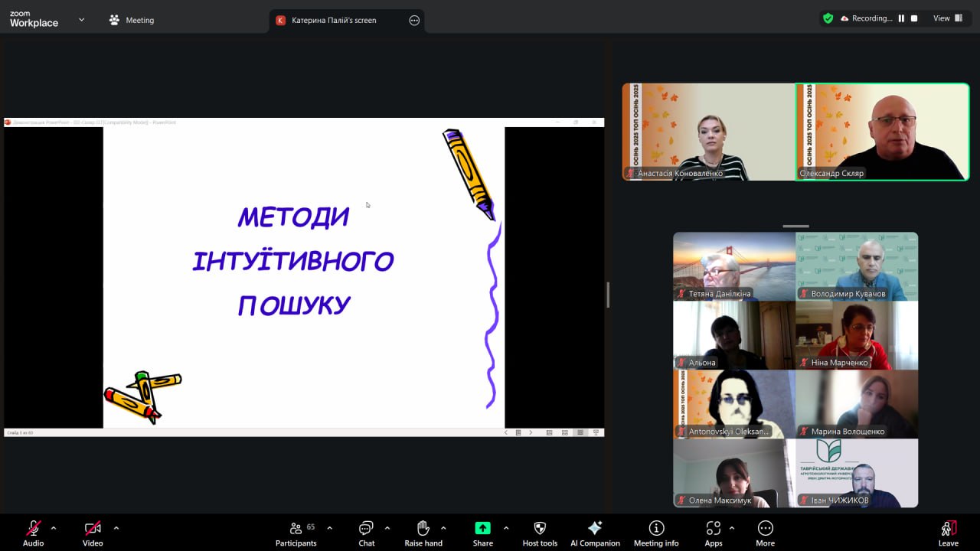
Task: Click the gallery collapse handle above Тетяна Данілкіна
Action: pyautogui.click(x=796, y=227)
